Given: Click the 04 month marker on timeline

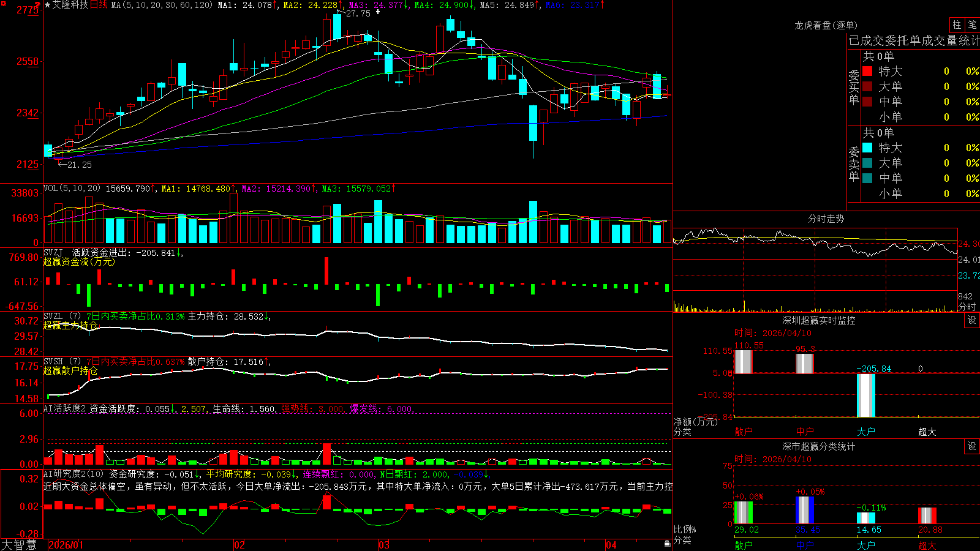Looking at the screenshot, I should click(611, 545).
